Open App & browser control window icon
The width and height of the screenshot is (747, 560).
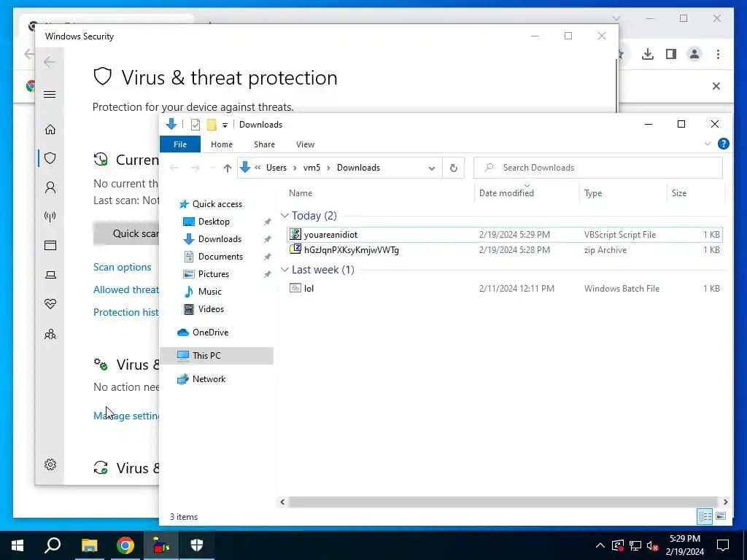[50, 245]
